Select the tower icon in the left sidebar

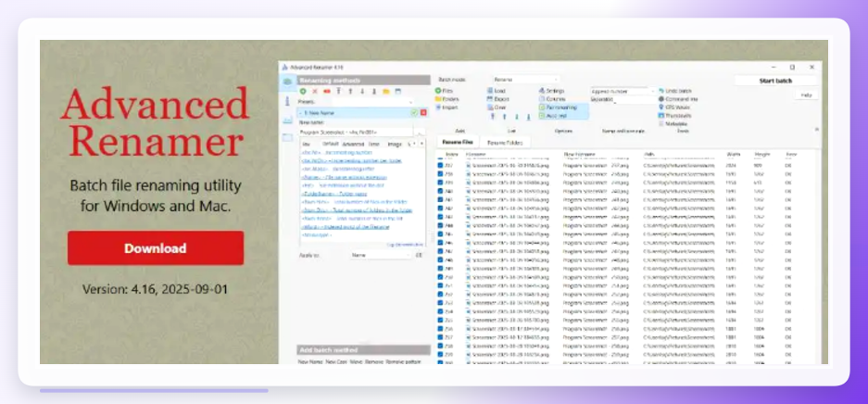tap(287, 101)
